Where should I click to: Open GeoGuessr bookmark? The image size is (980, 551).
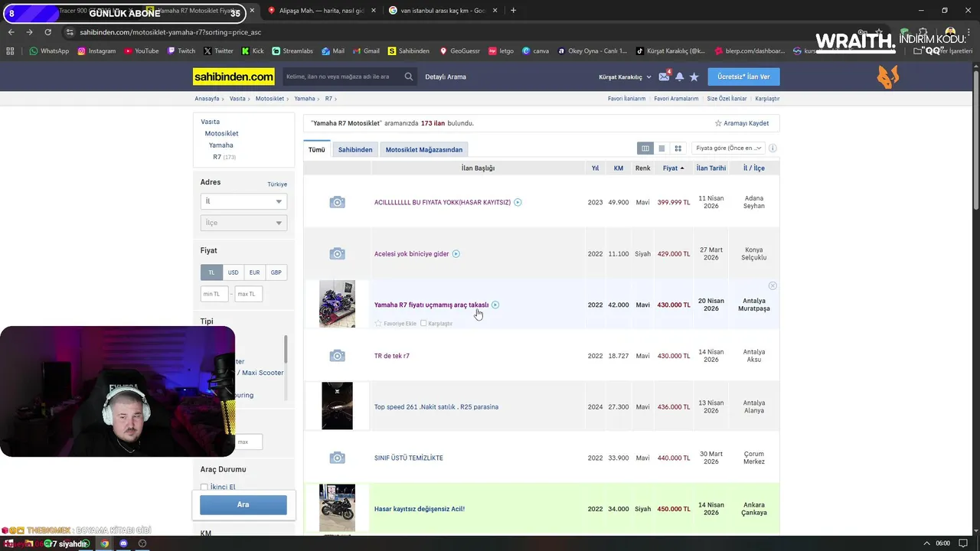click(x=459, y=51)
